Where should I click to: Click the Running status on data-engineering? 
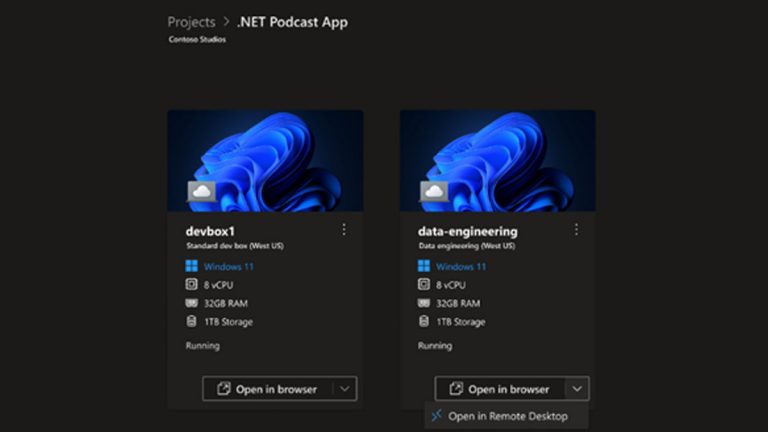pyautogui.click(x=435, y=346)
